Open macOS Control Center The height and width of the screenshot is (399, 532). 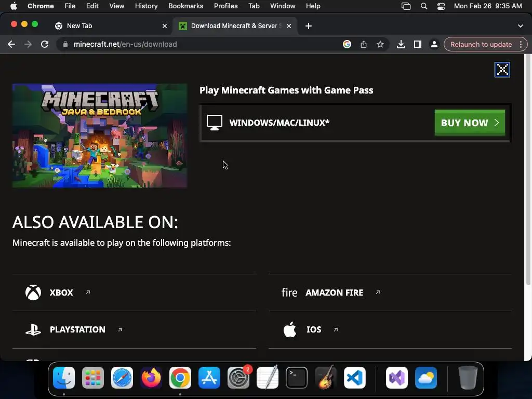441,6
